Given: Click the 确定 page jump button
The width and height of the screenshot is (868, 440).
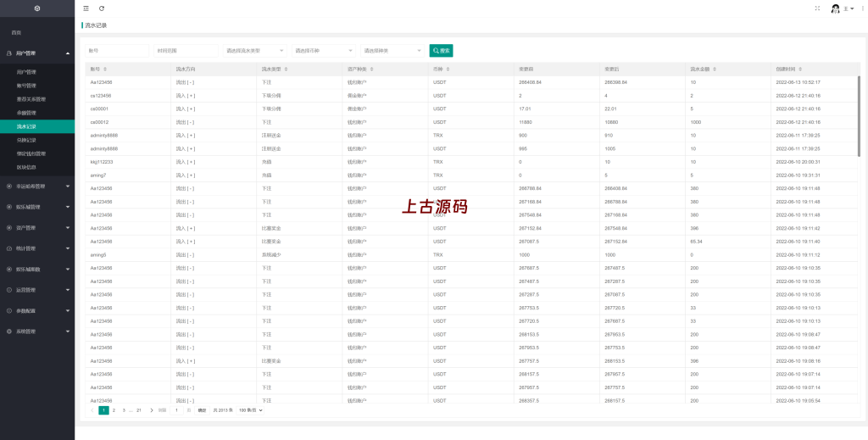Looking at the screenshot, I should (x=202, y=410).
